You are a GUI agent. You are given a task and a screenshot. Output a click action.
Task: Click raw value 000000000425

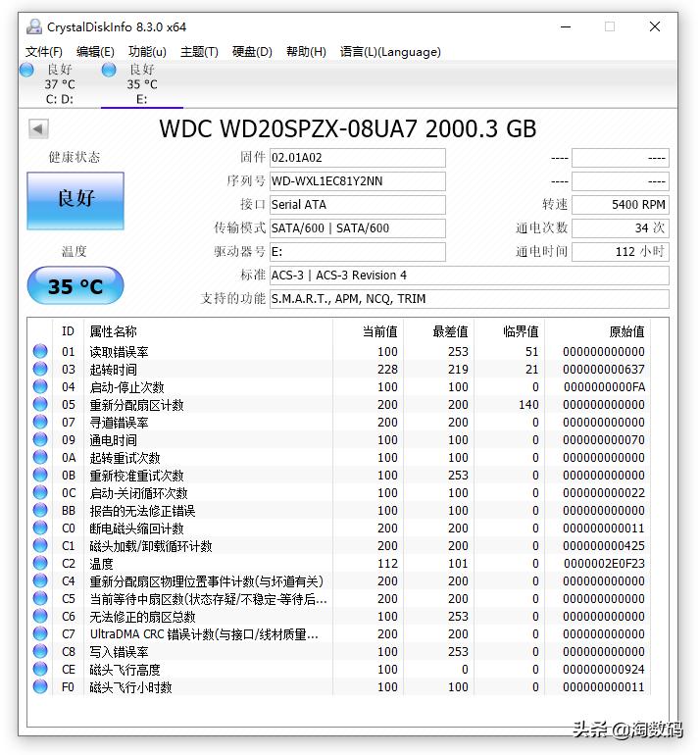click(604, 546)
